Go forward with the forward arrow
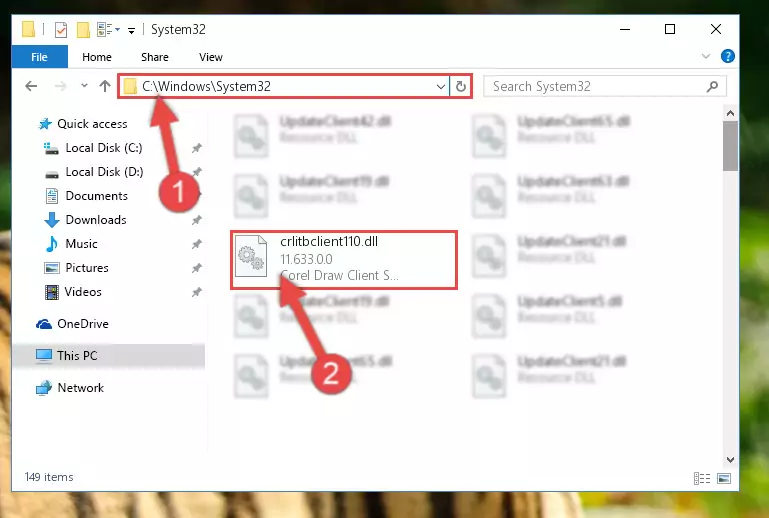This screenshot has width=769, height=518. coord(61,86)
